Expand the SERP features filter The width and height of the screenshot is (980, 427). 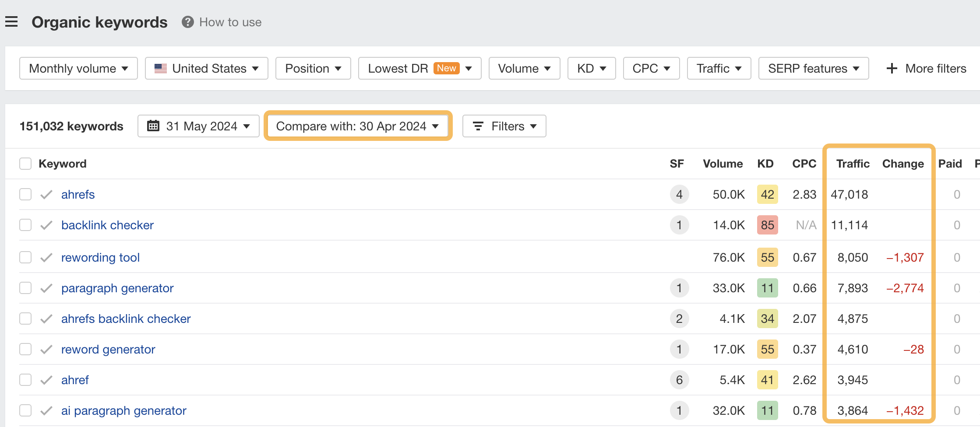coord(813,68)
